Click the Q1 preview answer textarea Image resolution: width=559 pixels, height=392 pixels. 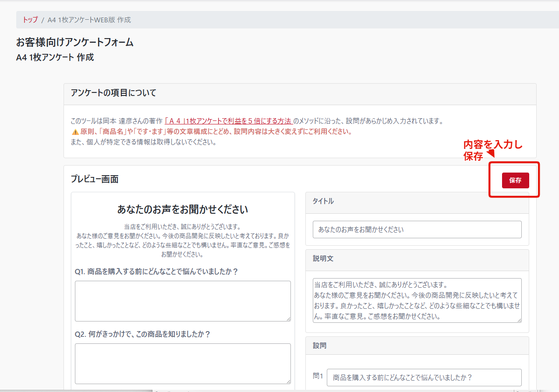[183, 301]
